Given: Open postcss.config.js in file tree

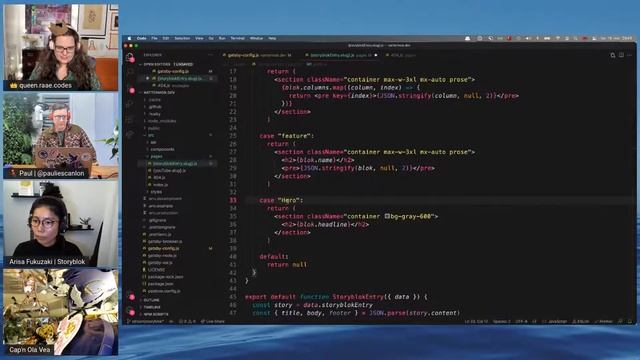Looking at the screenshot, I should tap(164, 291).
